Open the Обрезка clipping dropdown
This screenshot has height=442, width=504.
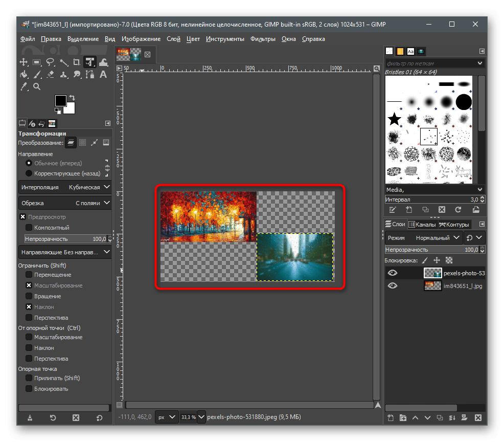(65, 203)
